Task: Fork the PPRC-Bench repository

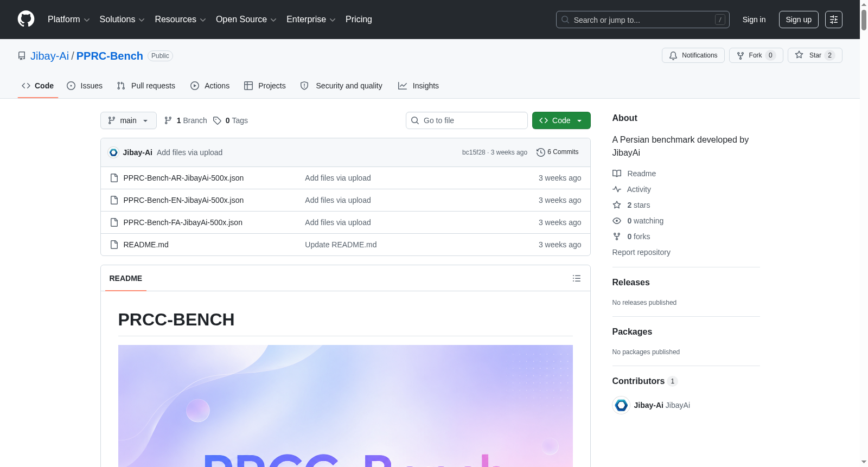Action: click(x=756, y=55)
